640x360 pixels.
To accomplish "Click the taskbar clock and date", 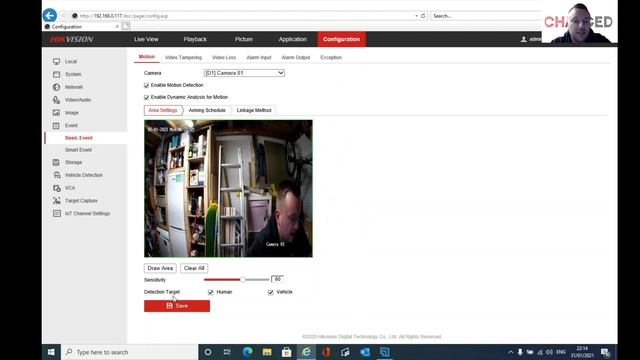I will pyautogui.click(x=582, y=352).
